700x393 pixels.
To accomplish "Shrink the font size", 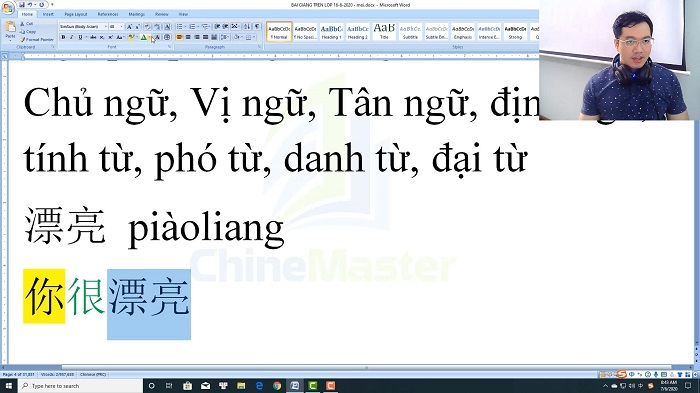I will tap(137, 27).
